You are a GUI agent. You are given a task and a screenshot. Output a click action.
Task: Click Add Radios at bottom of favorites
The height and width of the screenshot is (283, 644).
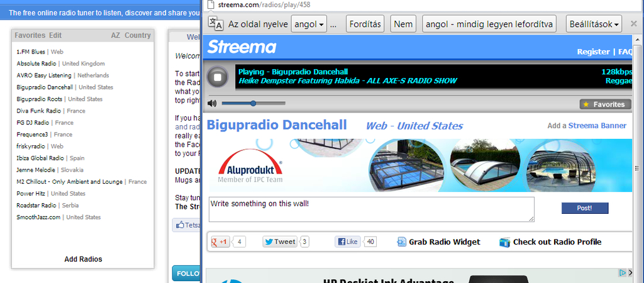click(84, 260)
